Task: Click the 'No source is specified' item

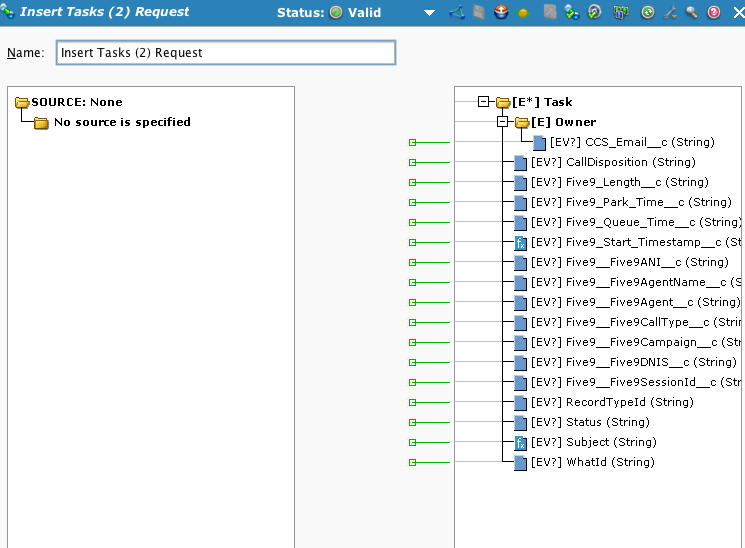Action: [x=121, y=122]
